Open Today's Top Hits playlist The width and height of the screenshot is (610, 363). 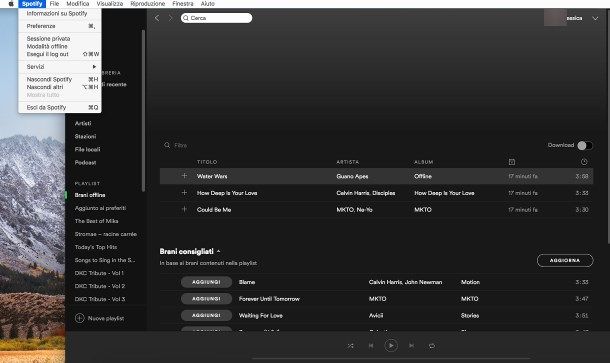click(x=96, y=247)
